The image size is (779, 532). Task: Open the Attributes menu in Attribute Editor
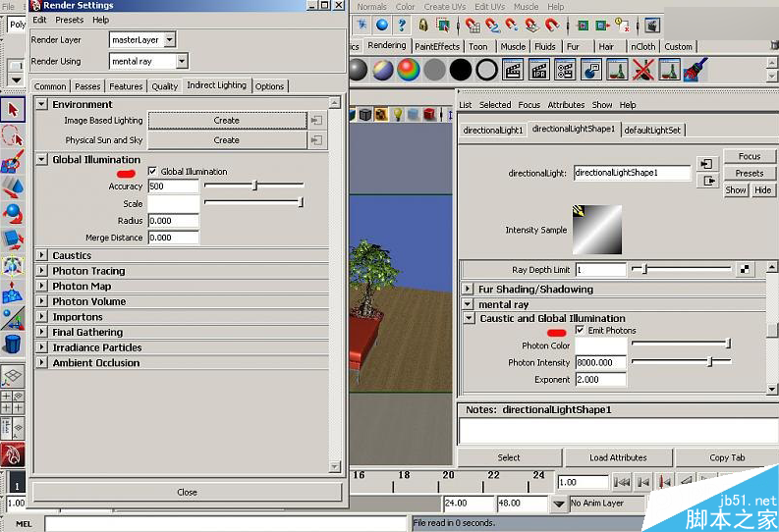(566, 105)
